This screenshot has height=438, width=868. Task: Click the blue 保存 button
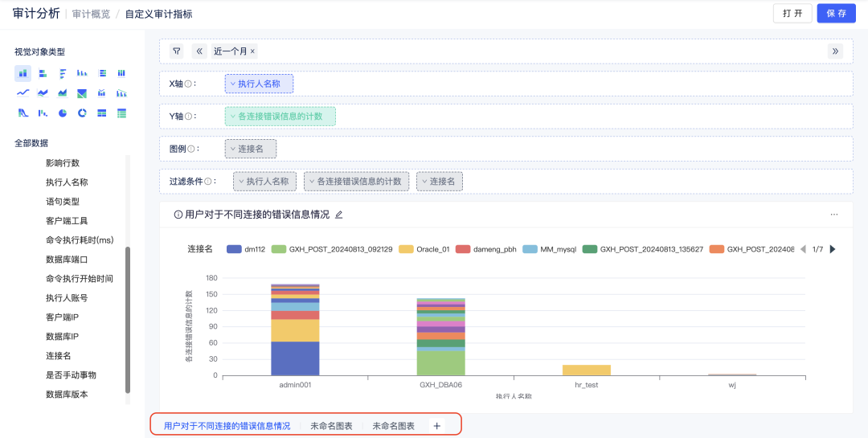837,14
